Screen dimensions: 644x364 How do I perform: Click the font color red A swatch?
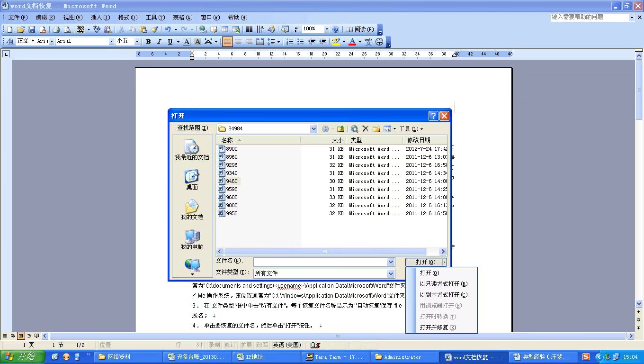(x=352, y=42)
